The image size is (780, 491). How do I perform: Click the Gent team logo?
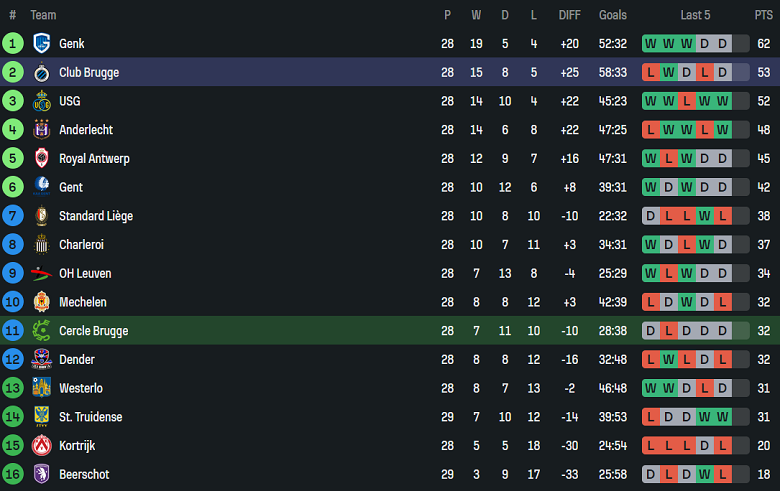point(42,187)
